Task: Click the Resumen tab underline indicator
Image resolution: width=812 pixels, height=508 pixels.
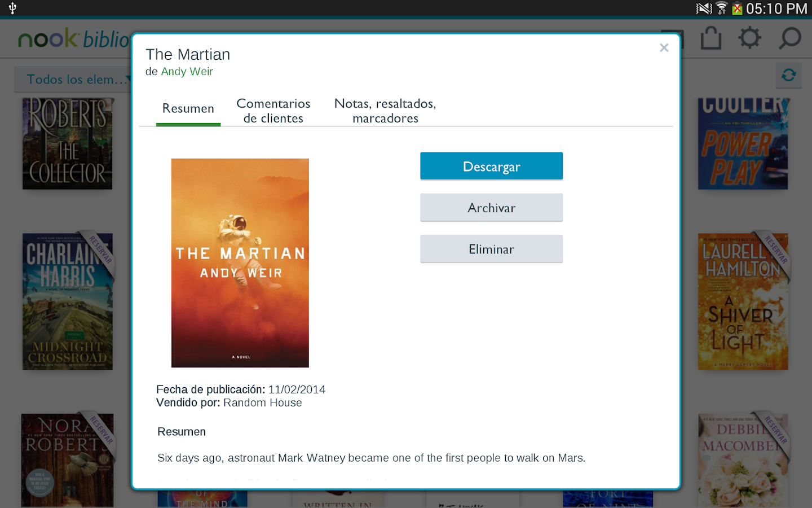Action: 188,124
